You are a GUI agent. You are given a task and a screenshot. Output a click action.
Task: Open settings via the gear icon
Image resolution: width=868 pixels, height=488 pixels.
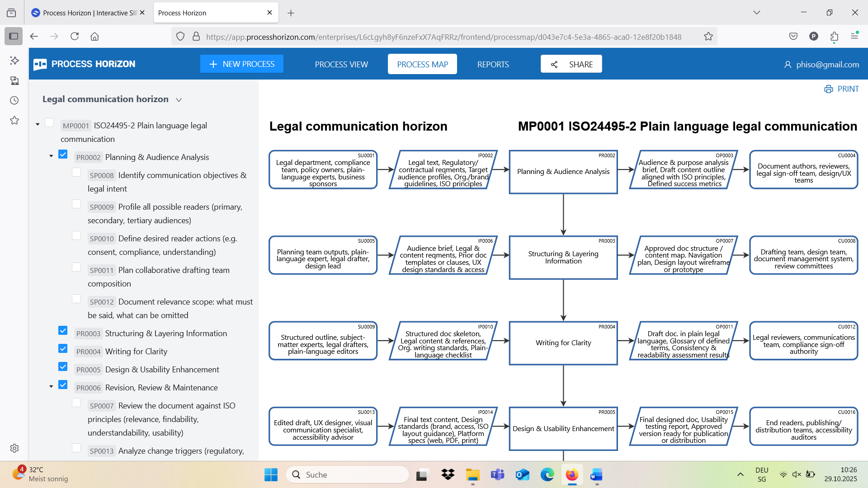click(14, 448)
